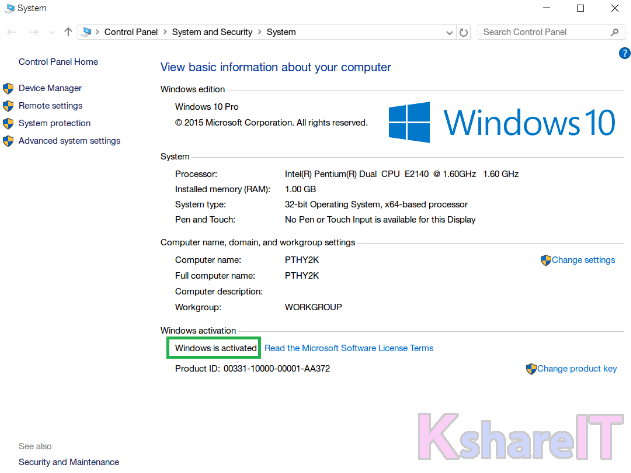Click the View basic information heading
The image size is (631, 473).
click(x=276, y=67)
